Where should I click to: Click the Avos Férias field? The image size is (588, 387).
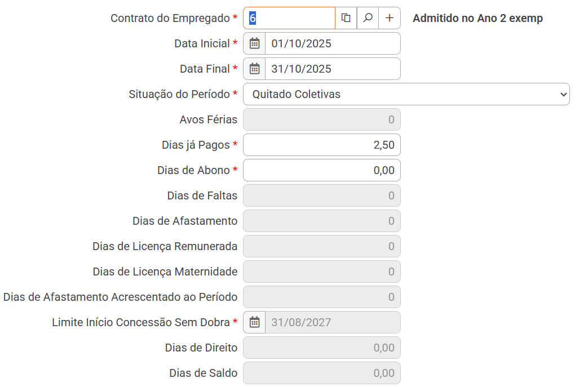(x=321, y=119)
